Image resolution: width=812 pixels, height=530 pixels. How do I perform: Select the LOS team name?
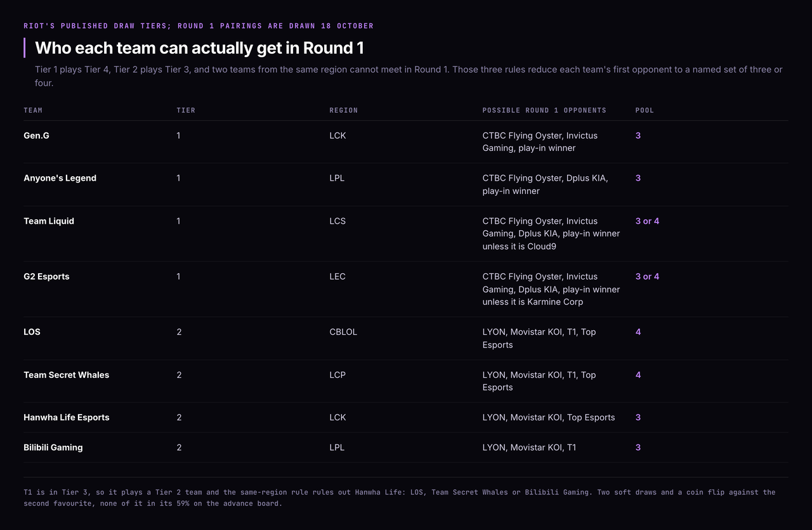pos(32,332)
